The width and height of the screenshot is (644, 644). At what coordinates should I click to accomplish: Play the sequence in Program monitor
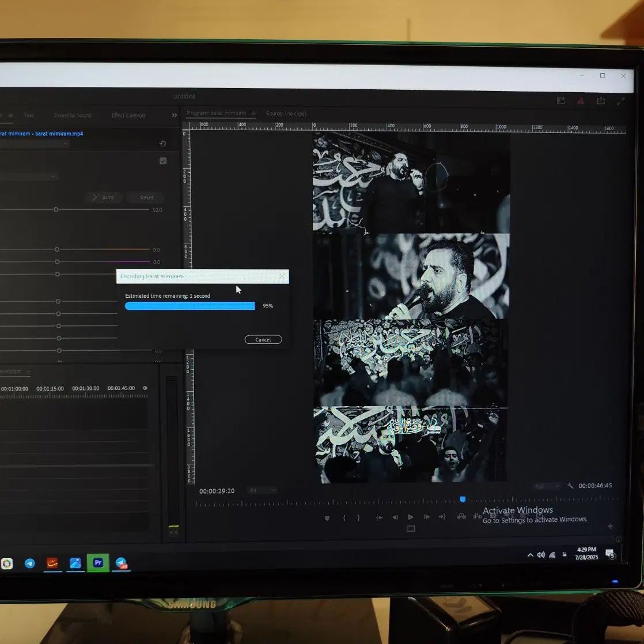410,517
